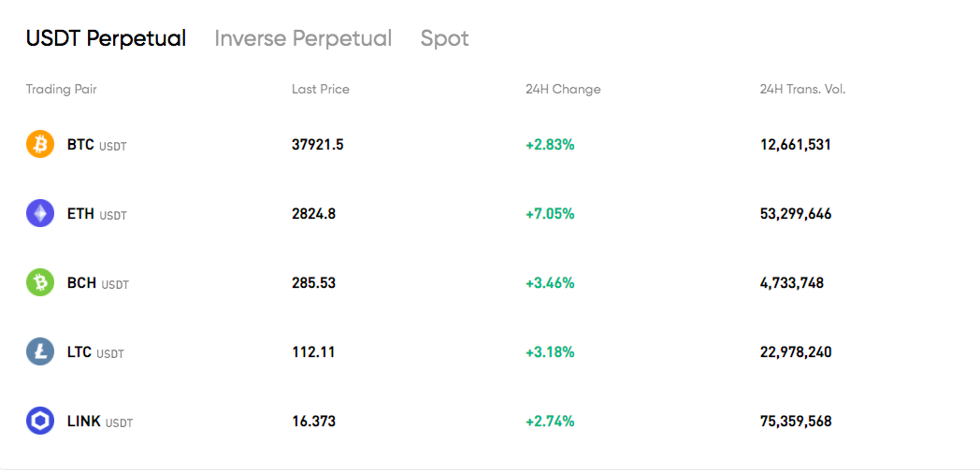Click BTC last price 37921.5
Image resolution: width=980 pixels, height=472 pixels.
pos(318,145)
